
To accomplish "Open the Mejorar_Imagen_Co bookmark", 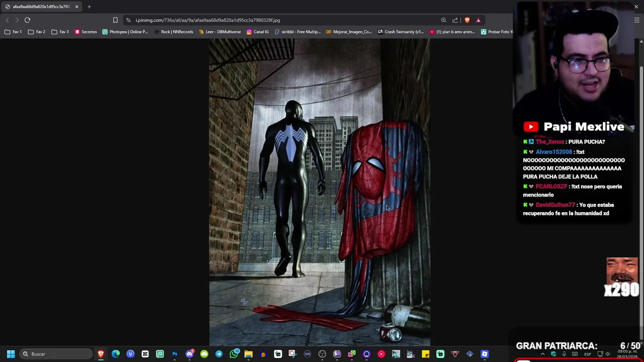I will [x=349, y=32].
